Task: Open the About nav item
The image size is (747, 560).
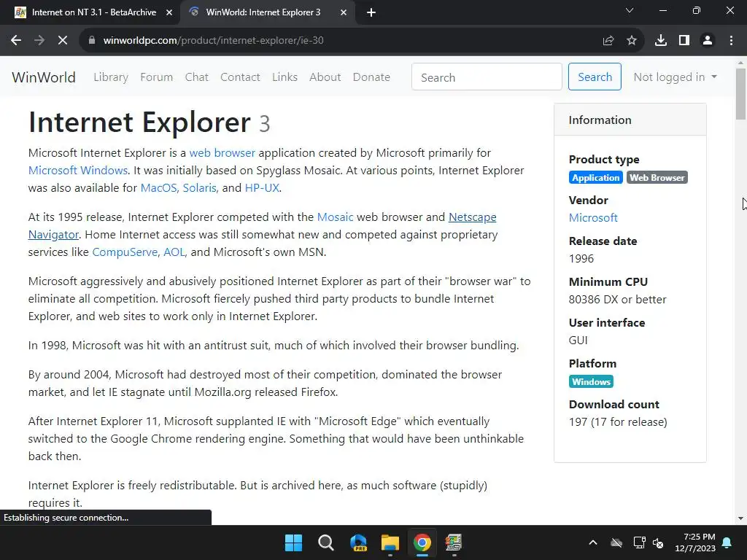Action: [325, 77]
